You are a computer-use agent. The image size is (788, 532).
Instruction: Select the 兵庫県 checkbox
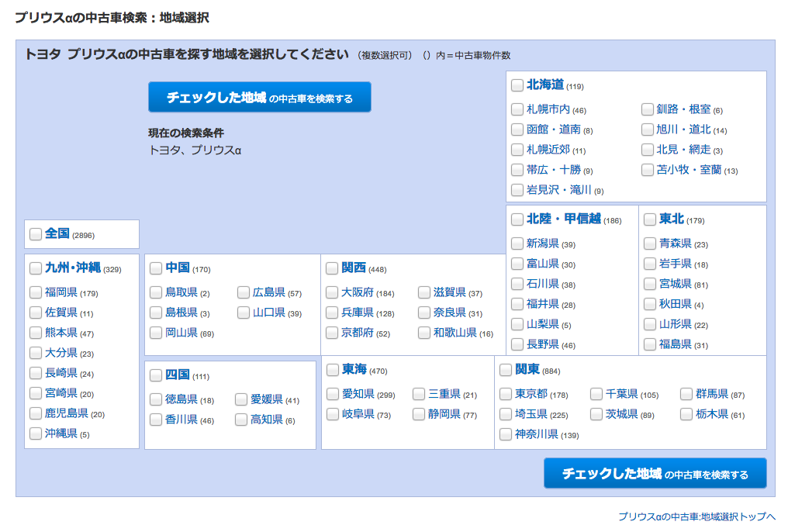(x=332, y=313)
